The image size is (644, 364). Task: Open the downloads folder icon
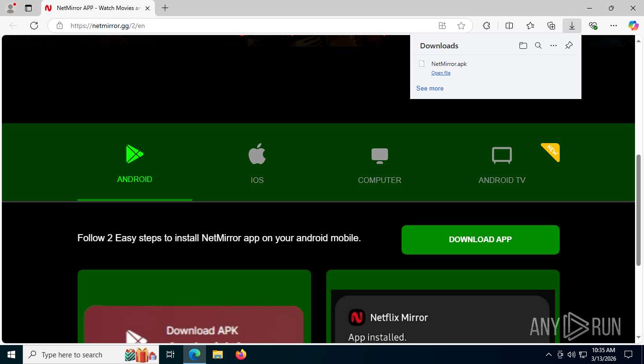pyautogui.click(x=523, y=45)
